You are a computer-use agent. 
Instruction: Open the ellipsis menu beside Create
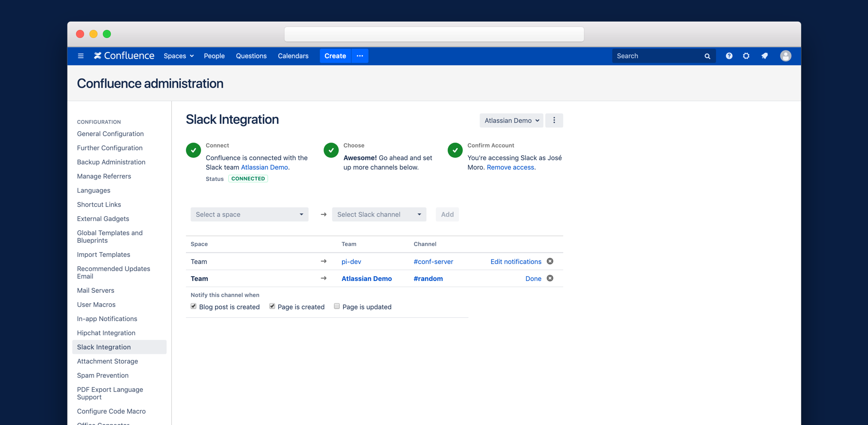pyautogui.click(x=360, y=56)
